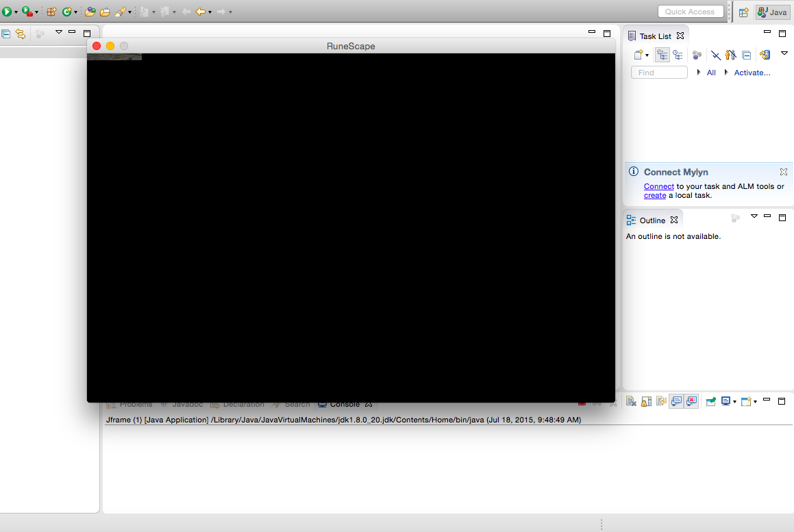794x532 pixels.
Task: Click All working set link
Action: [x=711, y=73]
